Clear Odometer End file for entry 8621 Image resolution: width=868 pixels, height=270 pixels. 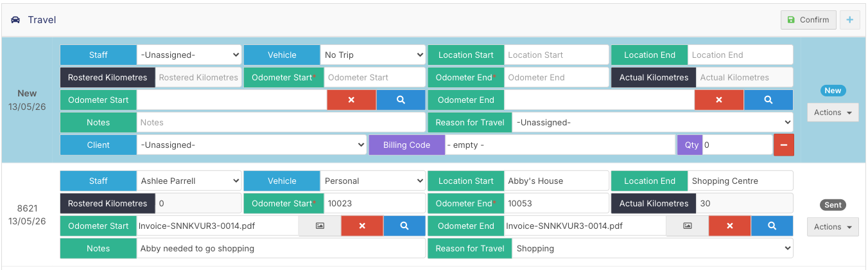(x=730, y=226)
